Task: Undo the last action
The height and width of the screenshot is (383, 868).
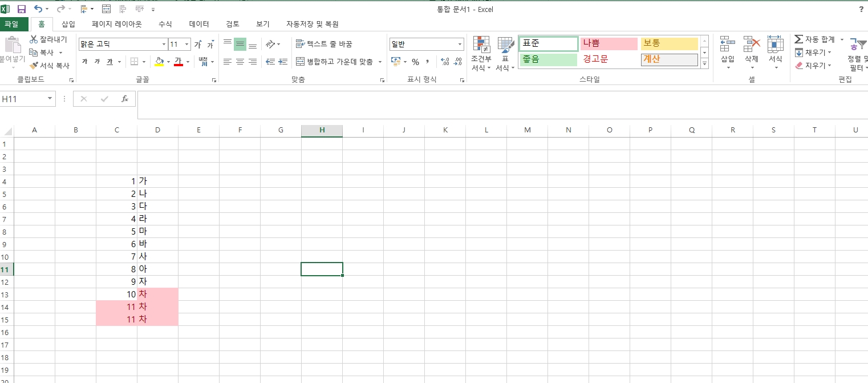Action: pos(38,9)
